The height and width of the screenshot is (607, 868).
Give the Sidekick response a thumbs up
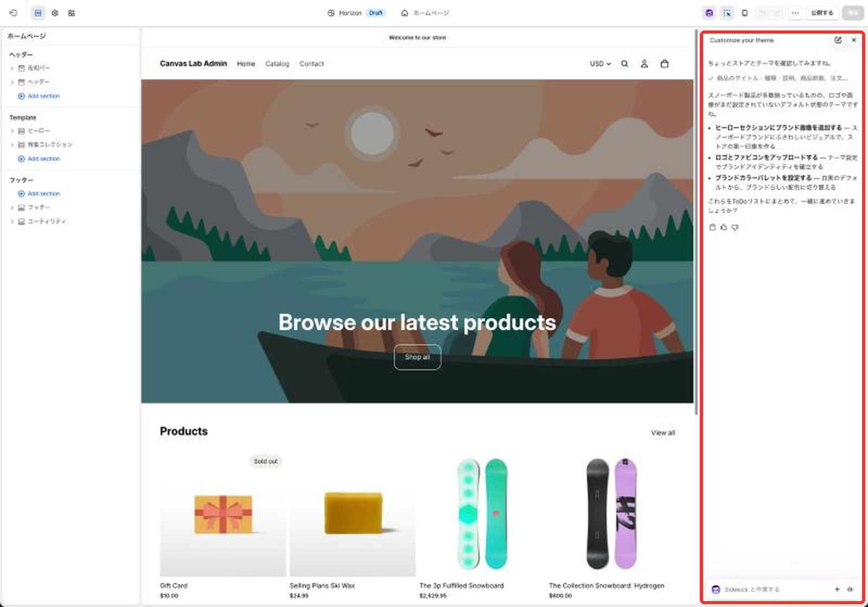point(724,227)
